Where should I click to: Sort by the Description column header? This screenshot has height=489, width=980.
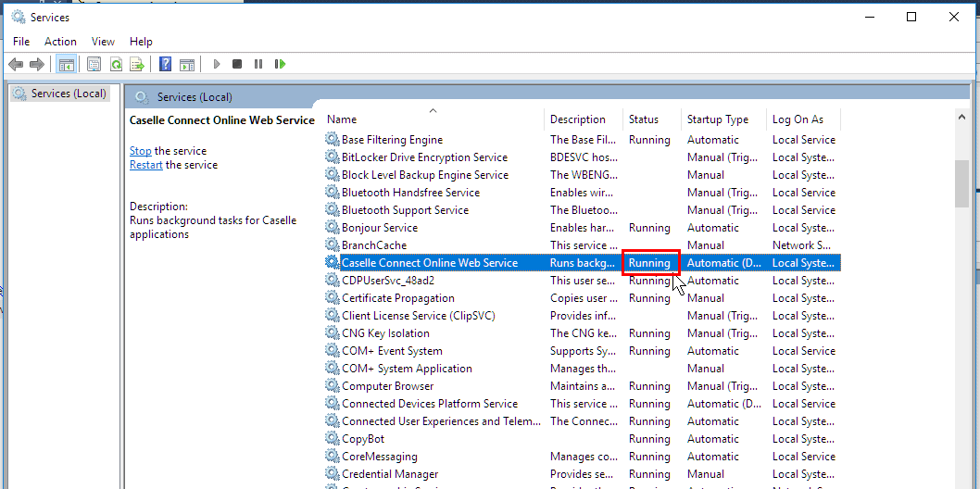584,119
